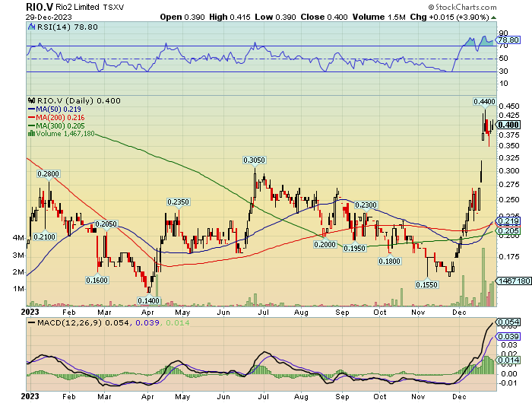Click the Open 0.390 value
The image size is (532, 403).
tap(182, 17)
